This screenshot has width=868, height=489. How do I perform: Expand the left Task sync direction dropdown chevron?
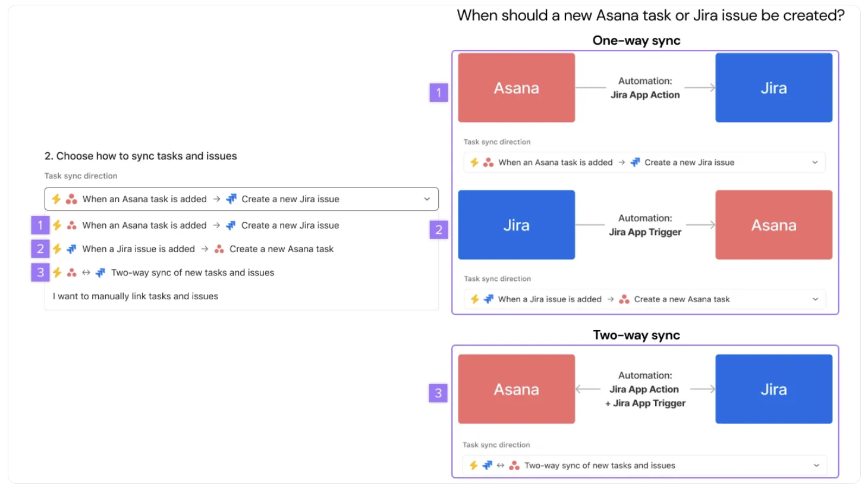427,199
